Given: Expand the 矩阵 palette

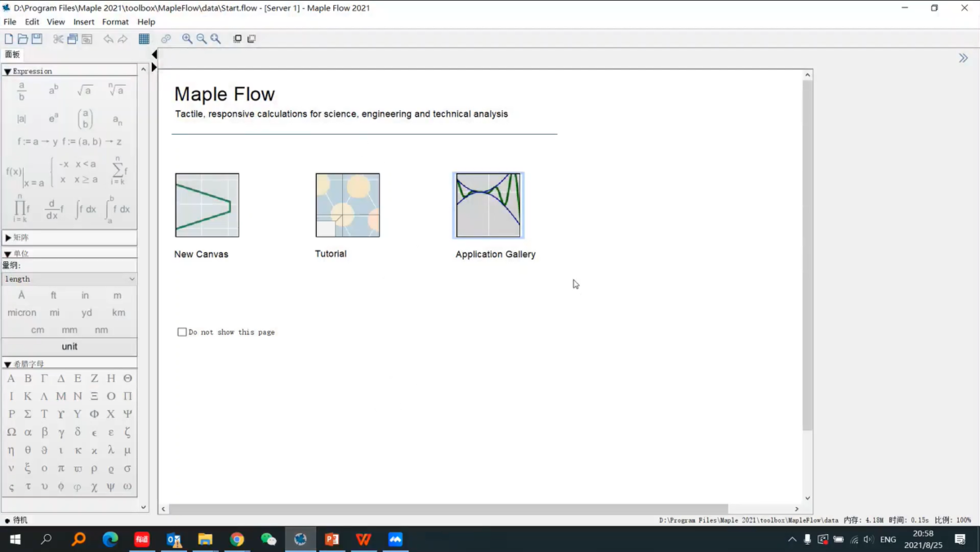Looking at the screenshot, I should pos(8,238).
